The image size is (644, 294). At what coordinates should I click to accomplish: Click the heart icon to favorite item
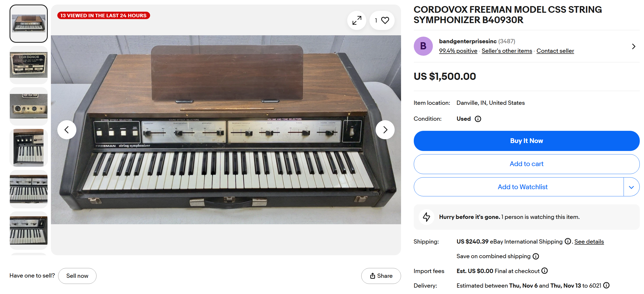(x=385, y=20)
